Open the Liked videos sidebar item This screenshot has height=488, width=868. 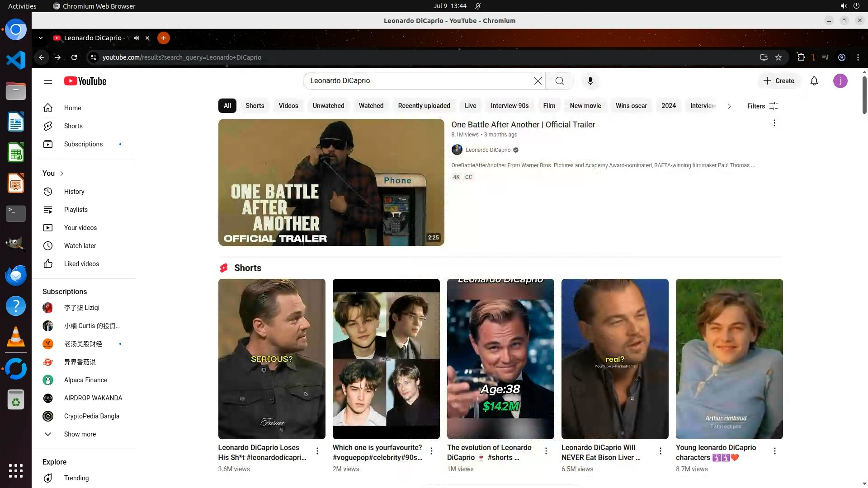(x=81, y=264)
